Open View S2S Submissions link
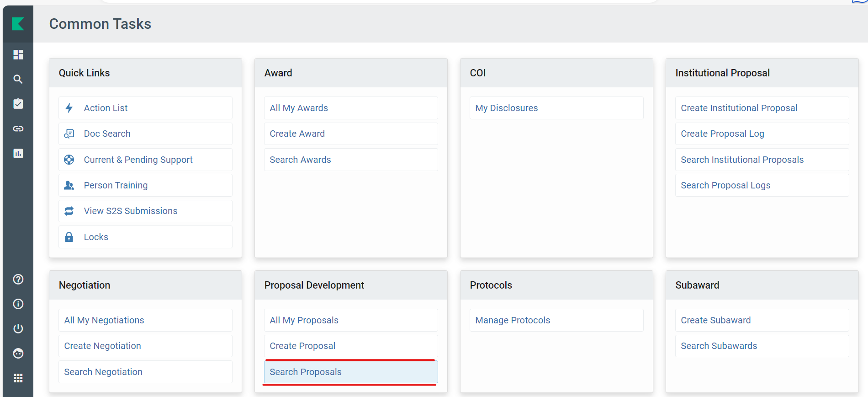The image size is (868, 397). coord(145,211)
